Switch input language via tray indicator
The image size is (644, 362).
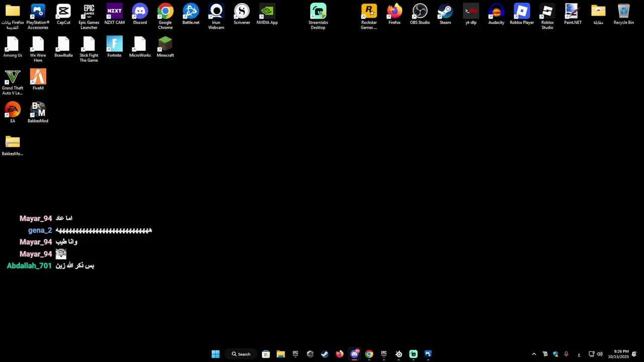579,354
